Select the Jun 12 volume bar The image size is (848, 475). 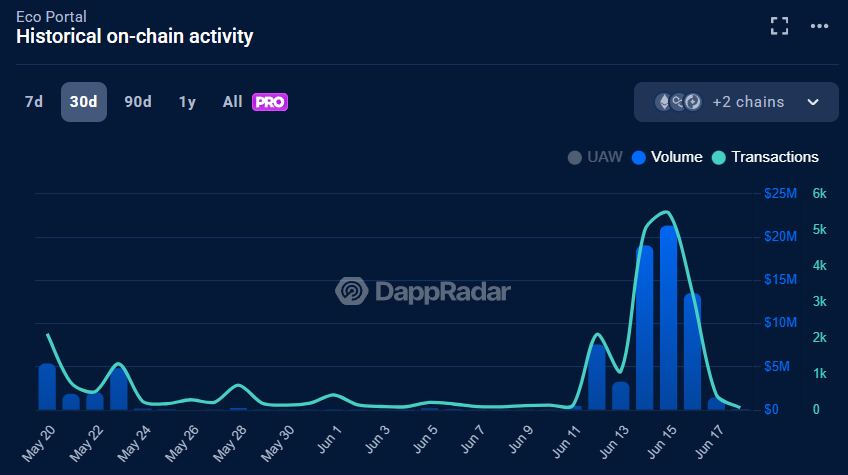597,377
